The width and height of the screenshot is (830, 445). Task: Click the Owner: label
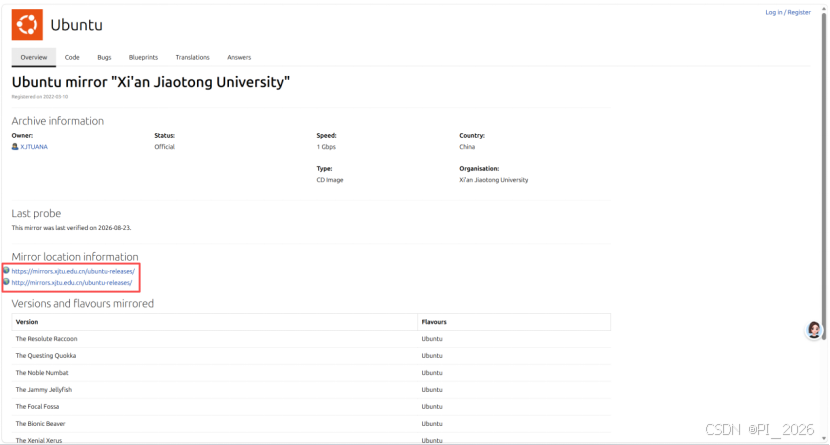click(22, 135)
